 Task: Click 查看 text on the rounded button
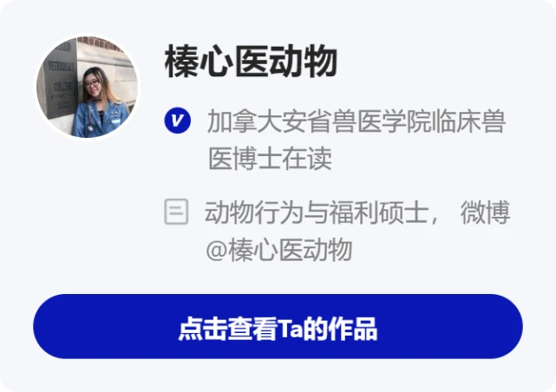tap(252, 329)
